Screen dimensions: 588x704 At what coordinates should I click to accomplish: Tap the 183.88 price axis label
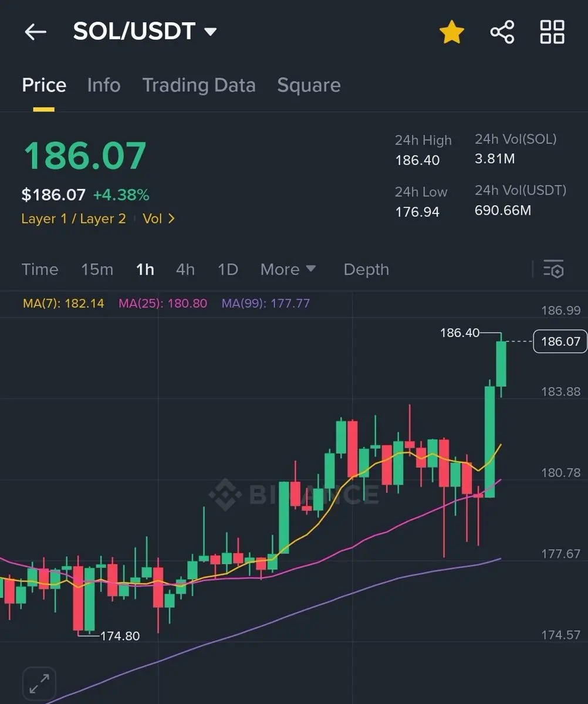tap(560, 391)
